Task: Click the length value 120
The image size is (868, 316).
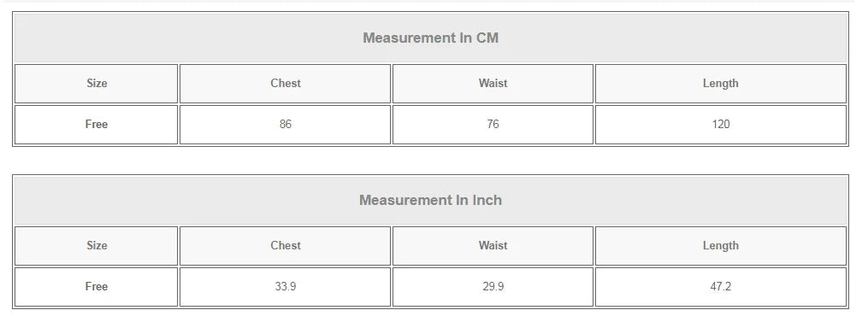Action: tap(721, 125)
